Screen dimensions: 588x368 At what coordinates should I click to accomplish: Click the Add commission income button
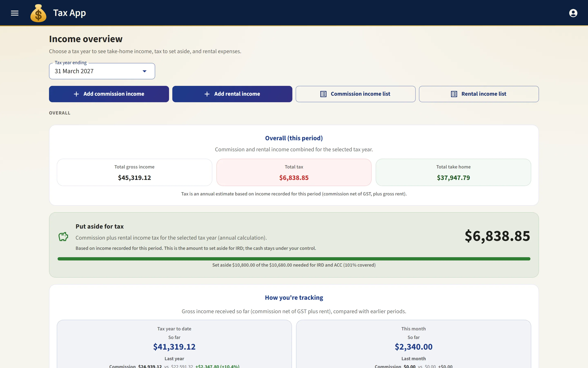pyautogui.click(x=109, y=94)
